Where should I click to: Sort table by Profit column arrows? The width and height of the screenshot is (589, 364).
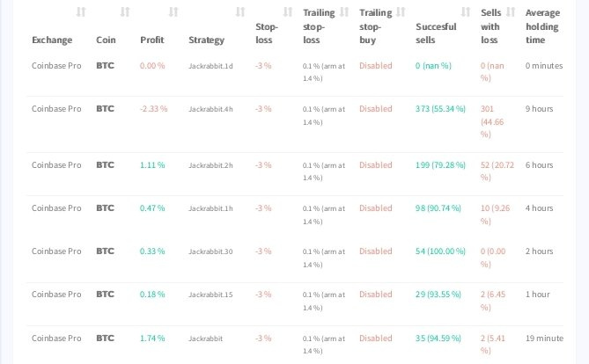coord(173,12)
